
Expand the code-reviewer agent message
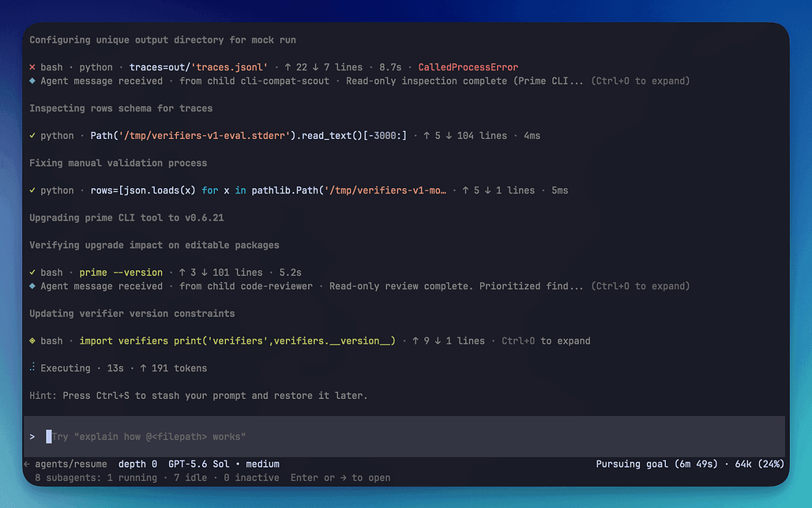click(640, 286)
